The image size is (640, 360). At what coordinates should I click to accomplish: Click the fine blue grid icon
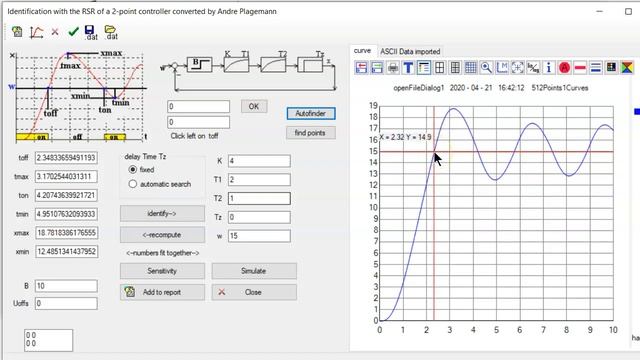(471, 67)
